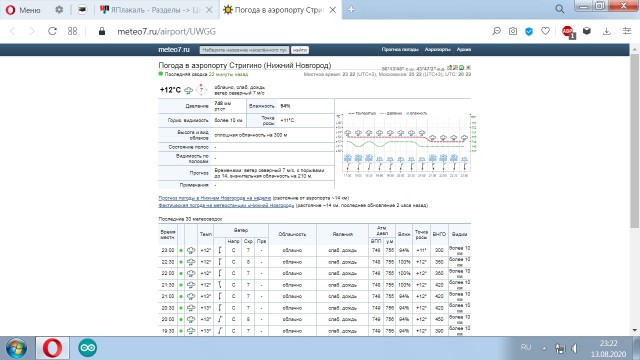Viewport: 640px width, 360px height.
Task: Click the wind direction compass icon
Action: click(201, 89)
